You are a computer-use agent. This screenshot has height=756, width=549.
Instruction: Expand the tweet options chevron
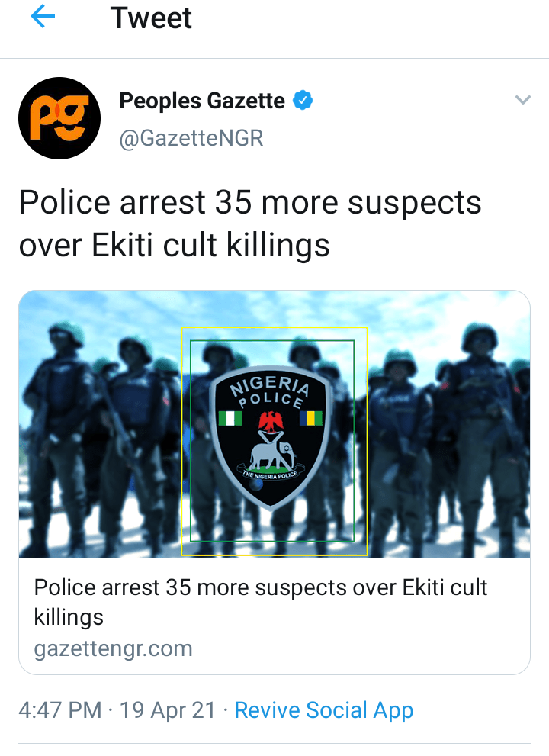tap(522, 100)
